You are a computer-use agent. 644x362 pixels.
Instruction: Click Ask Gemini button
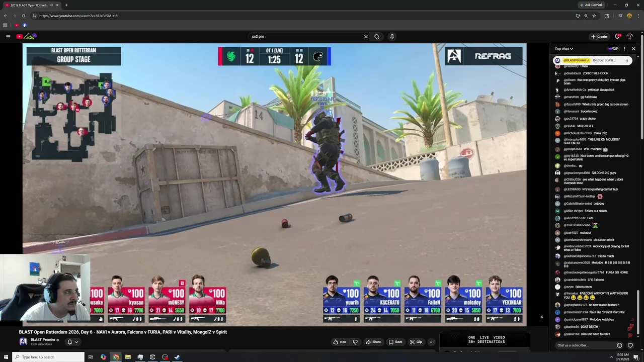591,5
